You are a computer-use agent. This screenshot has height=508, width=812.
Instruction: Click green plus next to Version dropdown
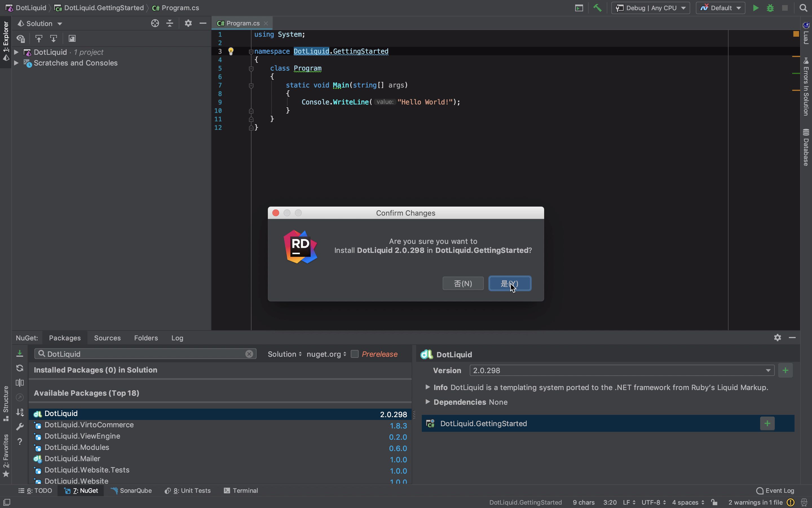click(785, 370)
